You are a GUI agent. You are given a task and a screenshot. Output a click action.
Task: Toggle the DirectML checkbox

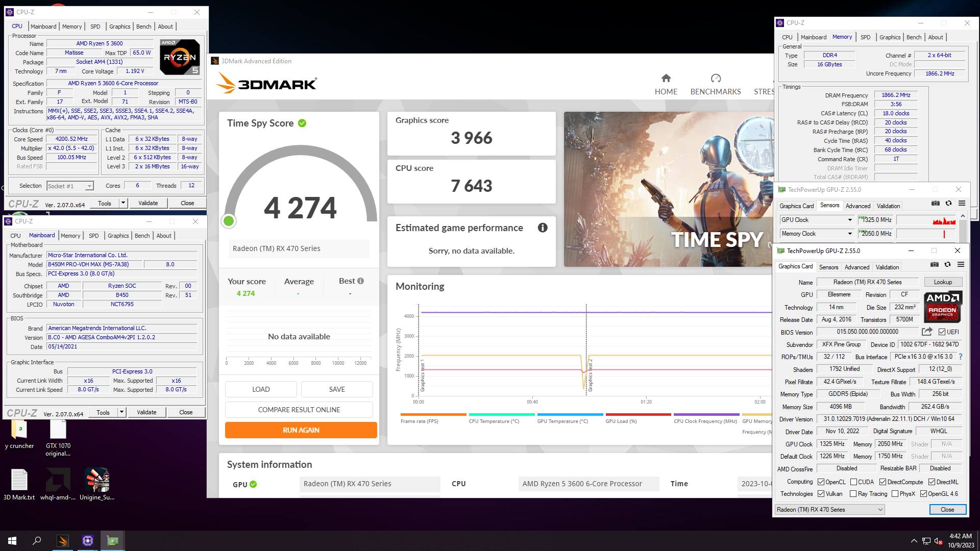(932, 482)
